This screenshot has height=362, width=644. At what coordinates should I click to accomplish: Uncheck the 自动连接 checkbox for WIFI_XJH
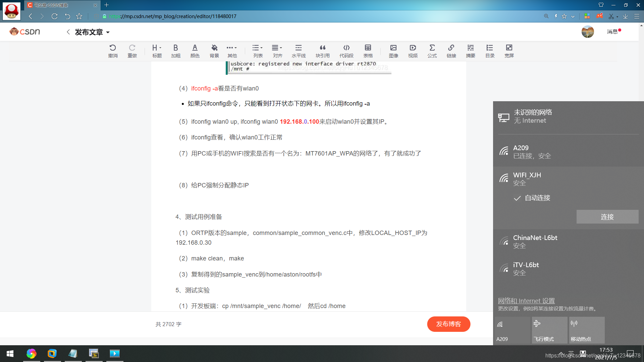[x=517, y=198]
